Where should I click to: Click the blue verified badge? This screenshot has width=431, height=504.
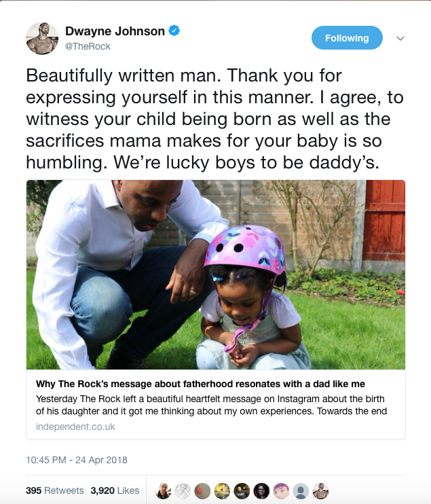pyautogui.click(x=174, y=31)
